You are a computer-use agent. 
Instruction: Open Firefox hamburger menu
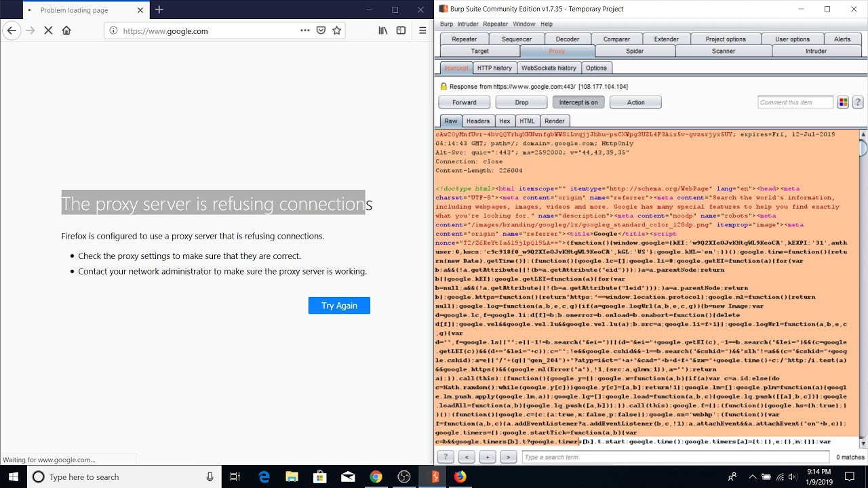coord(422,30)
